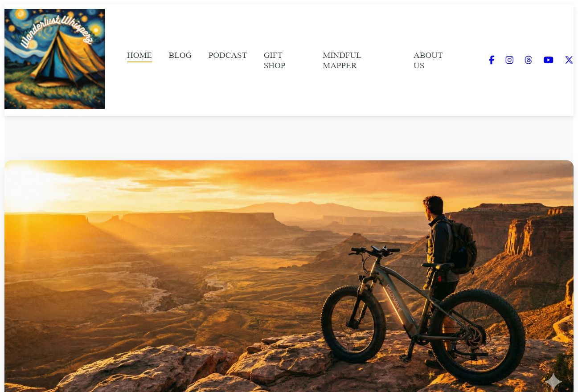Click the sparkle star icon on hero image
Viewport: 578px width, 392px height.
click(553, 382)
